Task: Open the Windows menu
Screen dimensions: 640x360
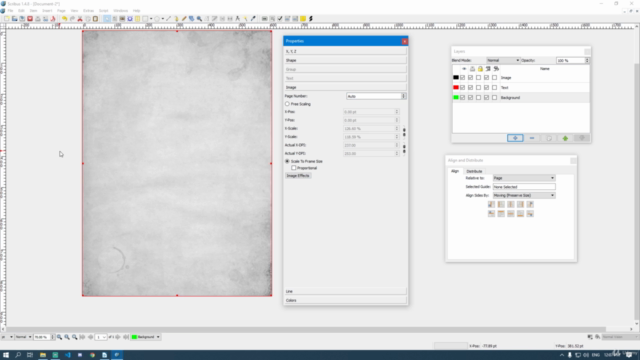Action: pos(120,11)
